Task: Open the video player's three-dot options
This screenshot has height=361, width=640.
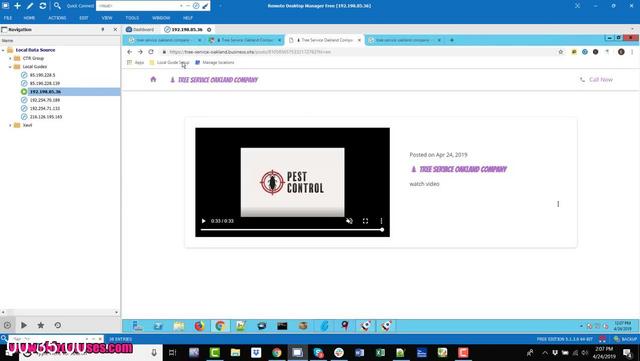Action: pos(381,221)
